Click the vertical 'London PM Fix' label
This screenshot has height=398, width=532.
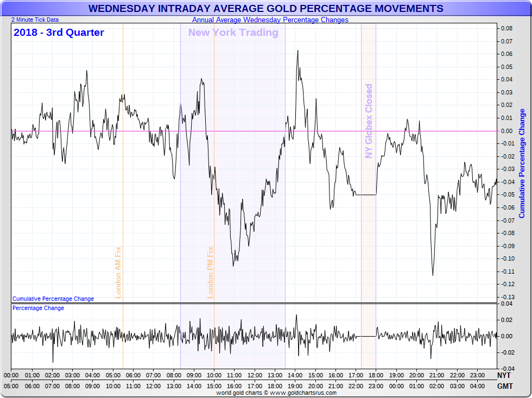(211, 273)
